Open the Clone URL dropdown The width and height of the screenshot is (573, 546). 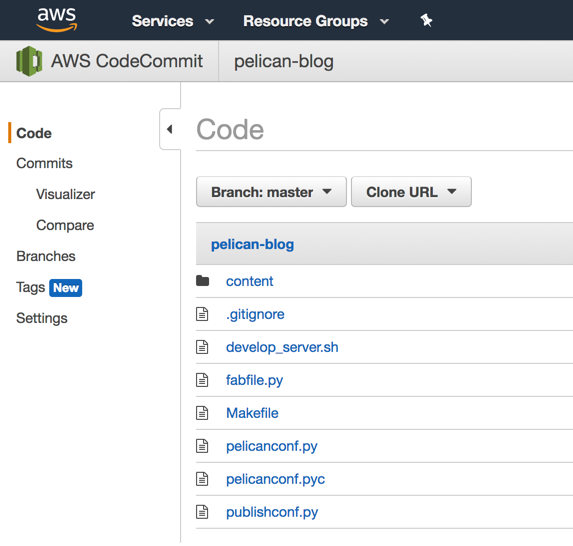point(411,192)
